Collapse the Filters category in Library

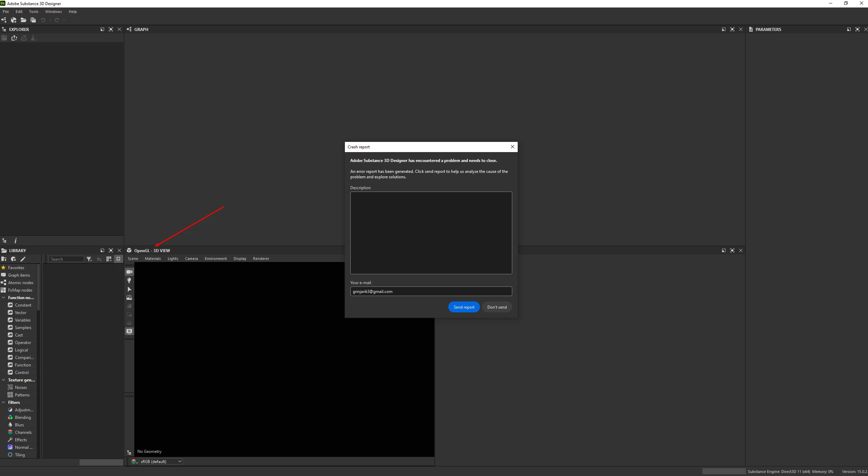pos(3,403)
